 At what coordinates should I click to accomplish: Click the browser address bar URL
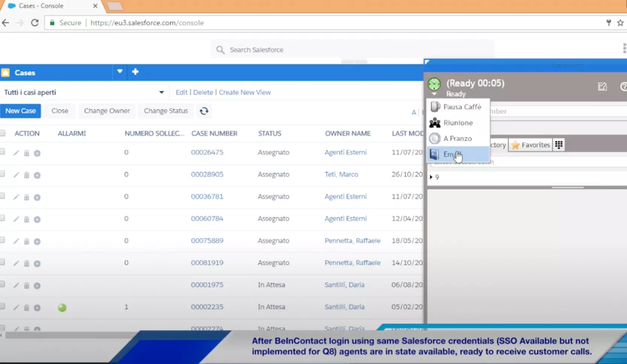(x=147, y=23)
